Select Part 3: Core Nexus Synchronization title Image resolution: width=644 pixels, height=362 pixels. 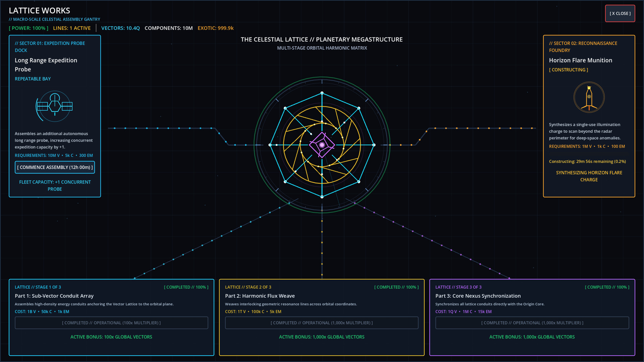click(478, 296)
